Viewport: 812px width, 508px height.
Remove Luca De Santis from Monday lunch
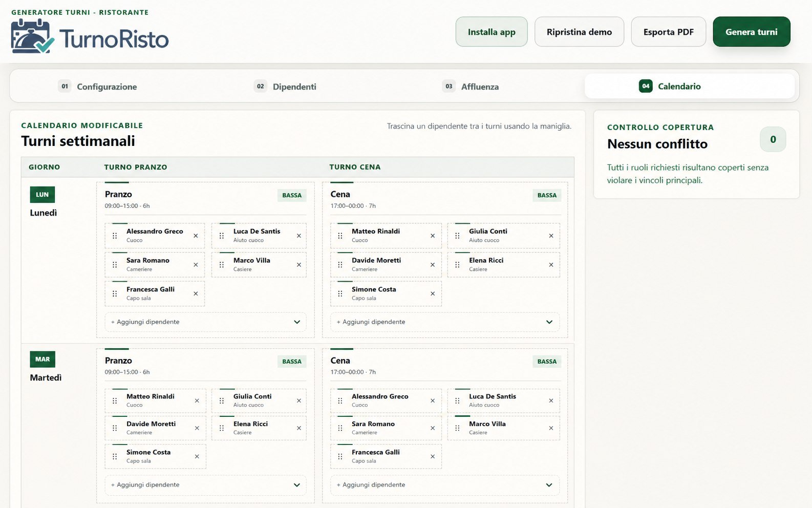click(299, 236)
